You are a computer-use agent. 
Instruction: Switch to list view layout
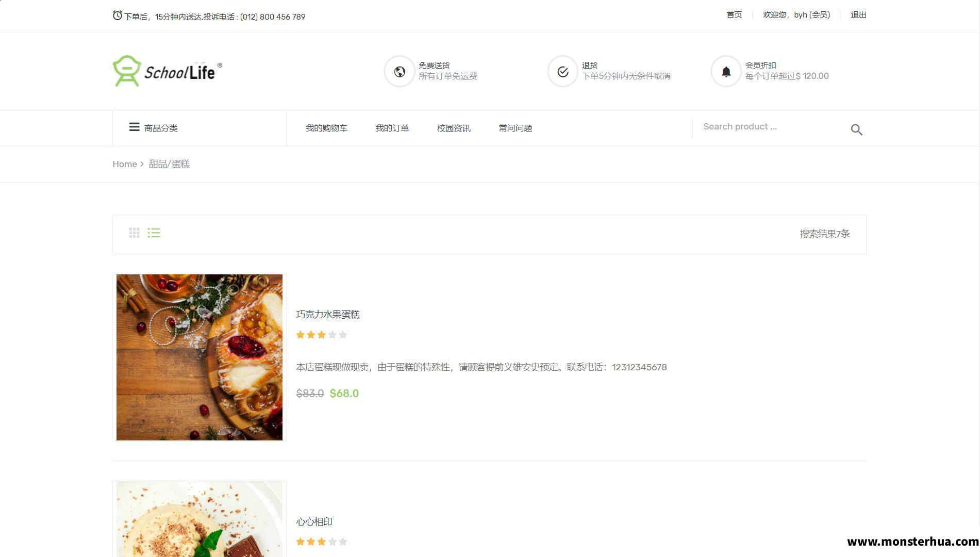point(154,233)
